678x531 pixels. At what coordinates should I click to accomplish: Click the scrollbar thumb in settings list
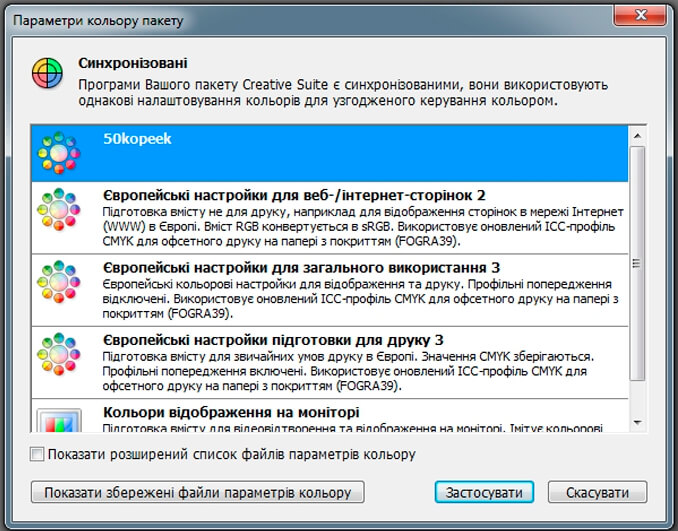[x=636, y=262]
